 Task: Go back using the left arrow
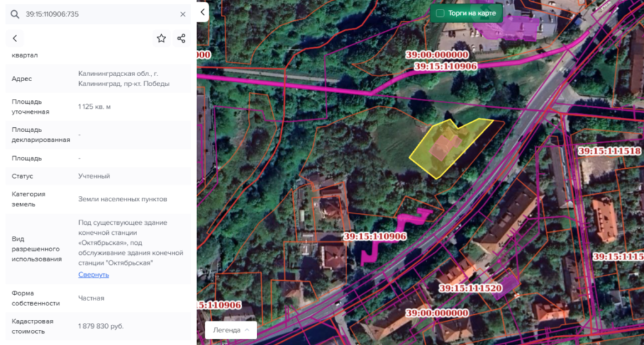15,38
